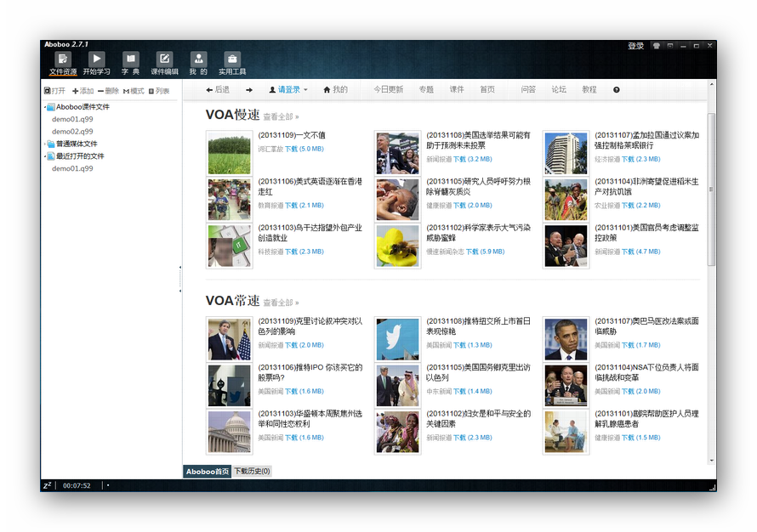This screenshot has width=757, height=532.
Task: Select demo01.q99 under Aboboo课件文件
Action: click(x=72, y=119)
